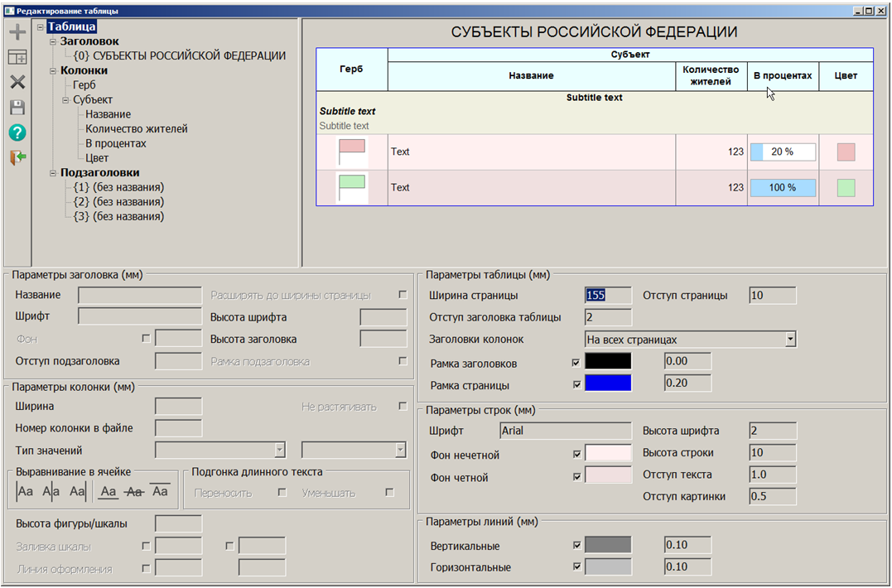Set bottom vertical alignment in cell
This screenshot has width=892, height=588.
pos(108,492)
